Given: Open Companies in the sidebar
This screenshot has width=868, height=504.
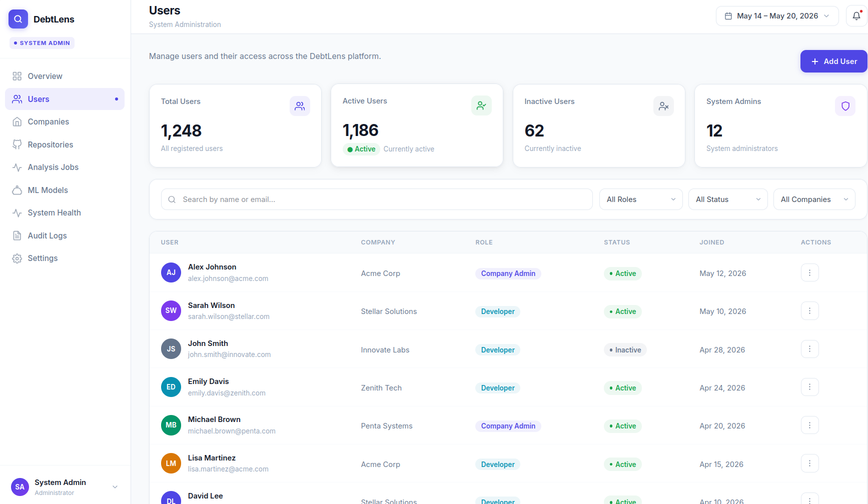Looking at the screenshot, I should (x=65, y=121).
